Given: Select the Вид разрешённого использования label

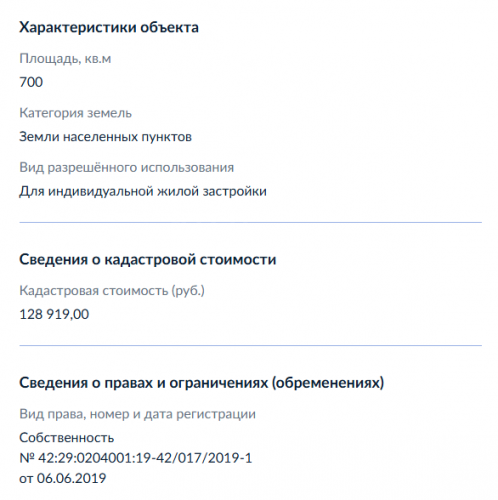Looking at the screenshot, I should tap(127, 168).
